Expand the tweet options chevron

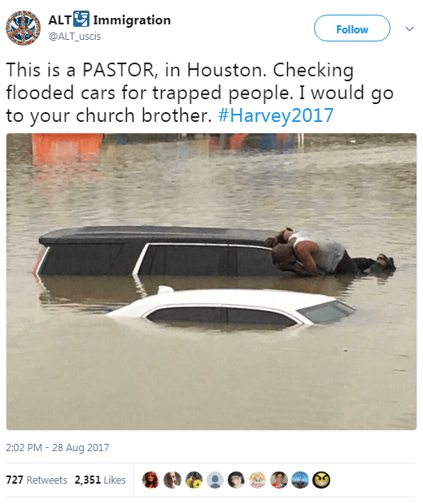[409, 29]
